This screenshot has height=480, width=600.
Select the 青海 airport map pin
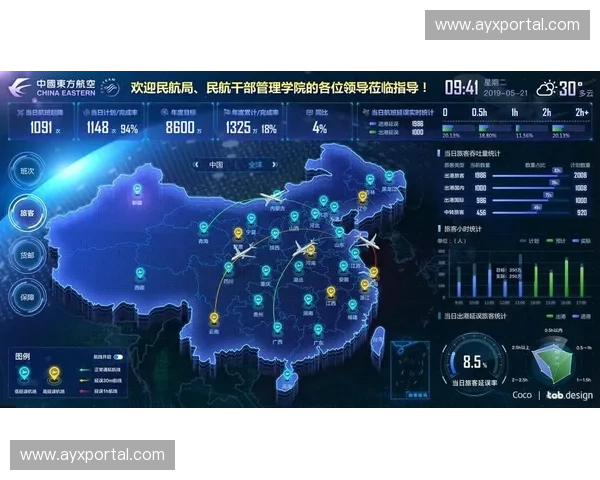coord(204,229)
